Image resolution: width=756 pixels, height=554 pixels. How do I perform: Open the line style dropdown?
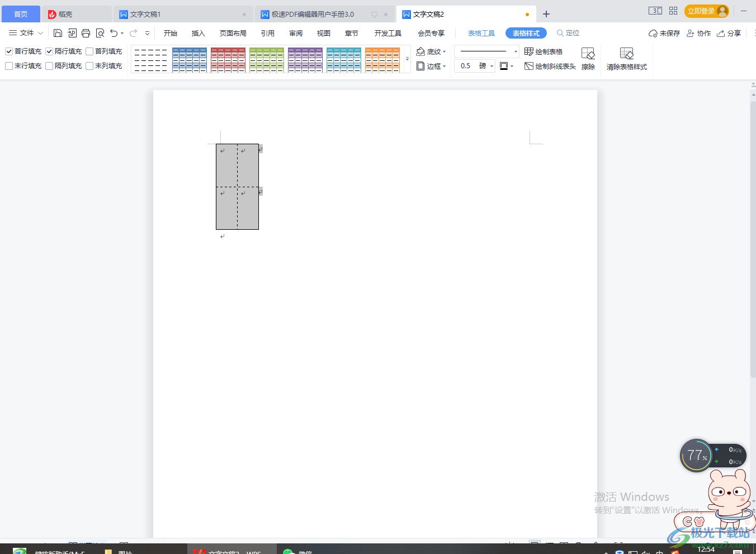(x=516, y=51)
